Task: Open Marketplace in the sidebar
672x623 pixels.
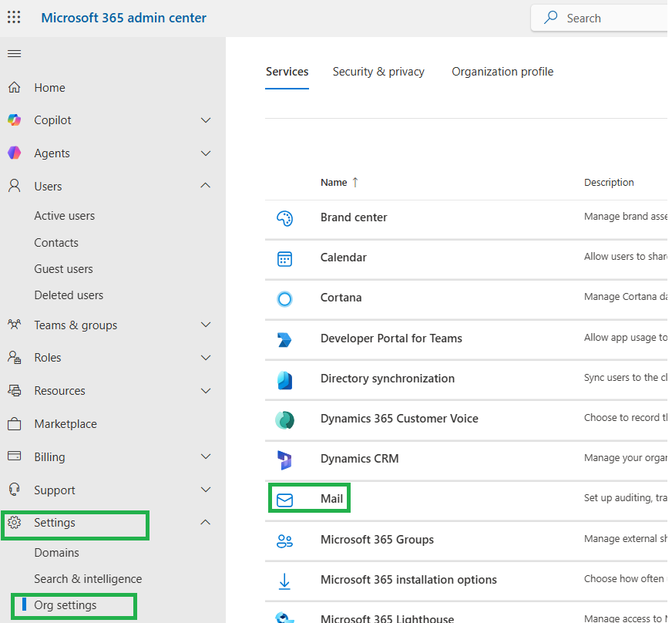Action: pyautogui.click(x=66, y=424)
